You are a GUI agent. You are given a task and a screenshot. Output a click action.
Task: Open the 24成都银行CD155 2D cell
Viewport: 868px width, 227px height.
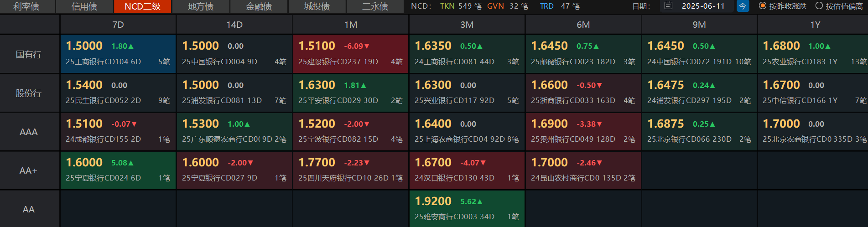pos(118,132)
